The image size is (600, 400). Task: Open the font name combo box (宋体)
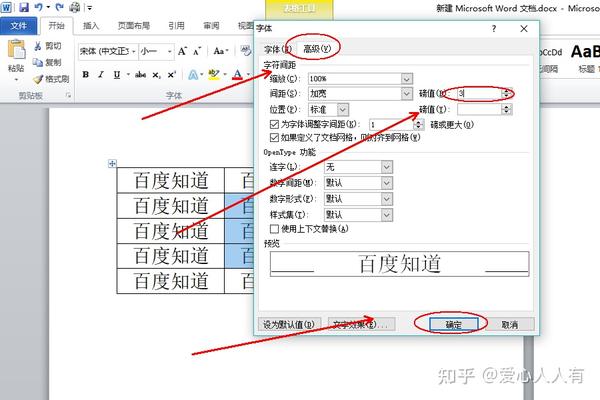pos(108,51)
